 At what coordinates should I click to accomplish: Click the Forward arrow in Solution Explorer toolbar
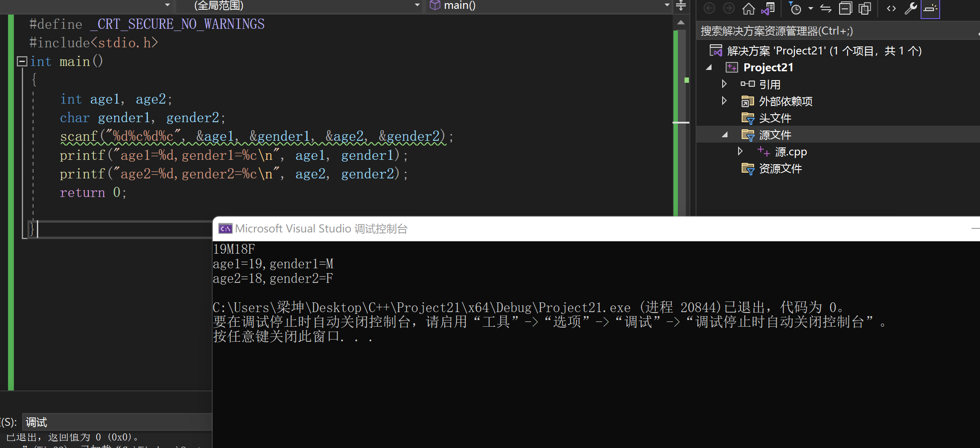[x=729, y=8]
